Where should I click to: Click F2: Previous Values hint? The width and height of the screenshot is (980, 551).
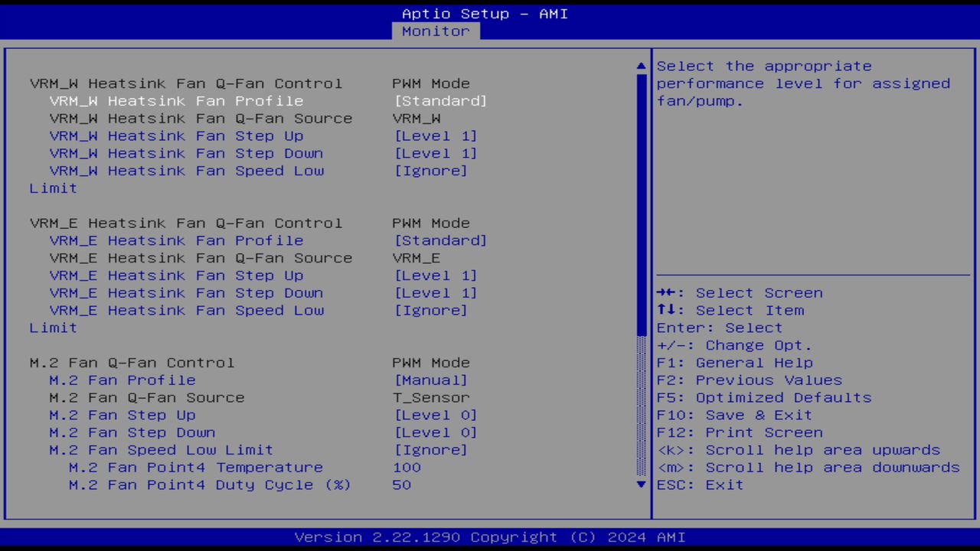tap(750, 381)
